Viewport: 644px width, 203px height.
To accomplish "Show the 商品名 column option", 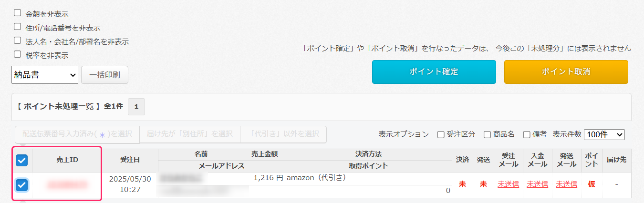I will pyautogui.click(x=487, y=135).
